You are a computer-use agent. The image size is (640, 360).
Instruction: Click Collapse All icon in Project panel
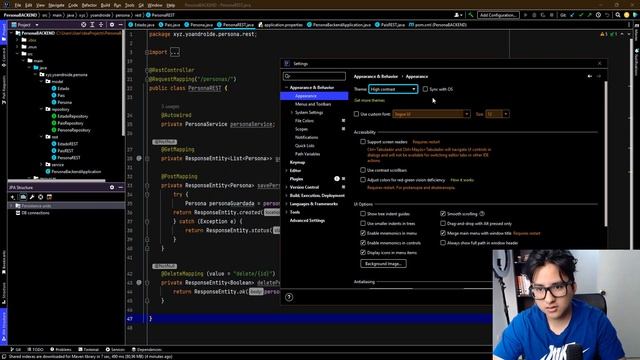tap(101, 25)
